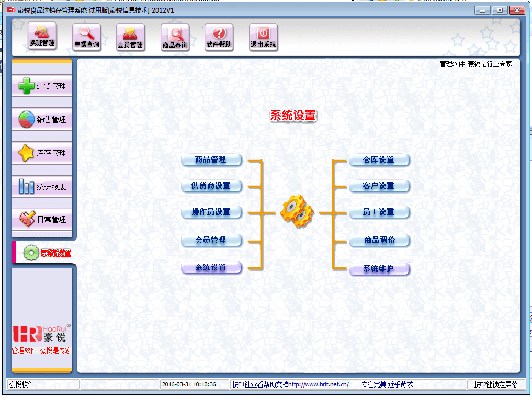Click the 商品调价 button
The width and height of the screenshot is (532, 398).
(x=379, y=241)
